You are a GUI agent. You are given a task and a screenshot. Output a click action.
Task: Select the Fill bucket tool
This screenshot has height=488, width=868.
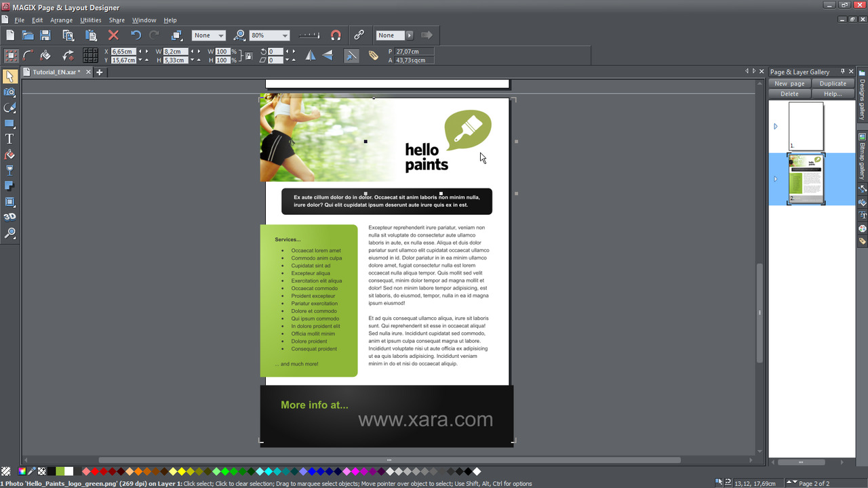pos(9,155)
